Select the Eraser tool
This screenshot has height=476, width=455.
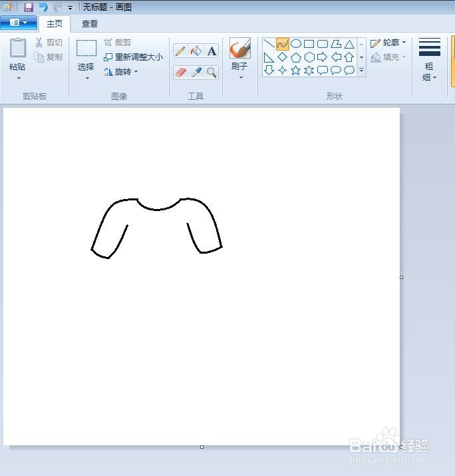coord(180,73)
